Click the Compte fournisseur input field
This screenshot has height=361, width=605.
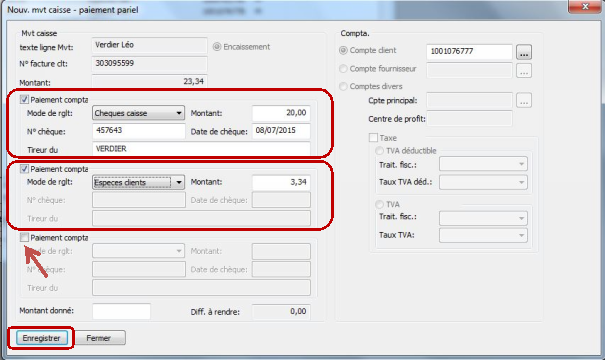point(469,70)
